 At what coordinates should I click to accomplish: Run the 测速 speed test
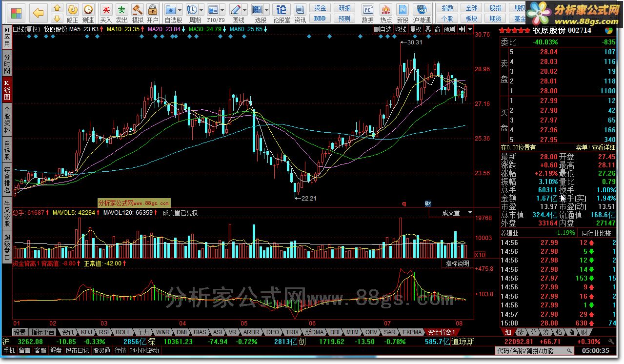[88, 13]
